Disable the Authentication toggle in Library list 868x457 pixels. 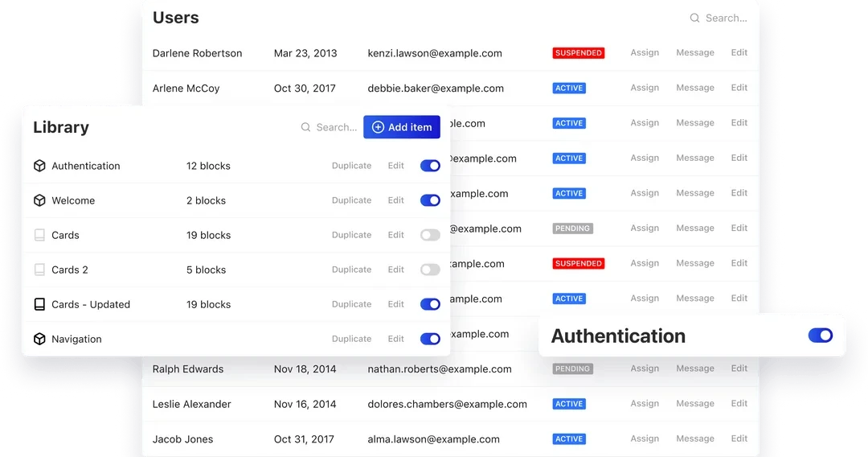[430, 166]
